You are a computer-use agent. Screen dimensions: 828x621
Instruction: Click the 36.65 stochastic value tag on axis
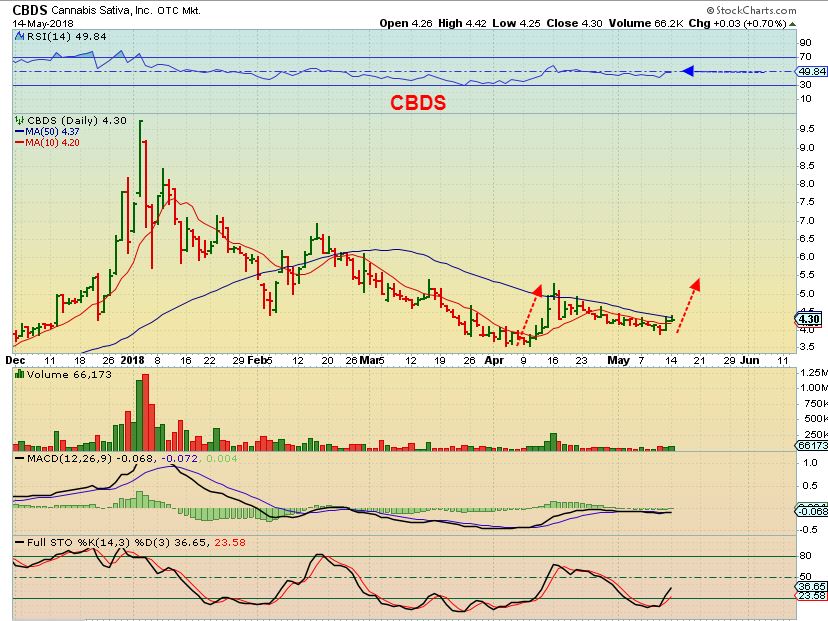click(812, 586)
